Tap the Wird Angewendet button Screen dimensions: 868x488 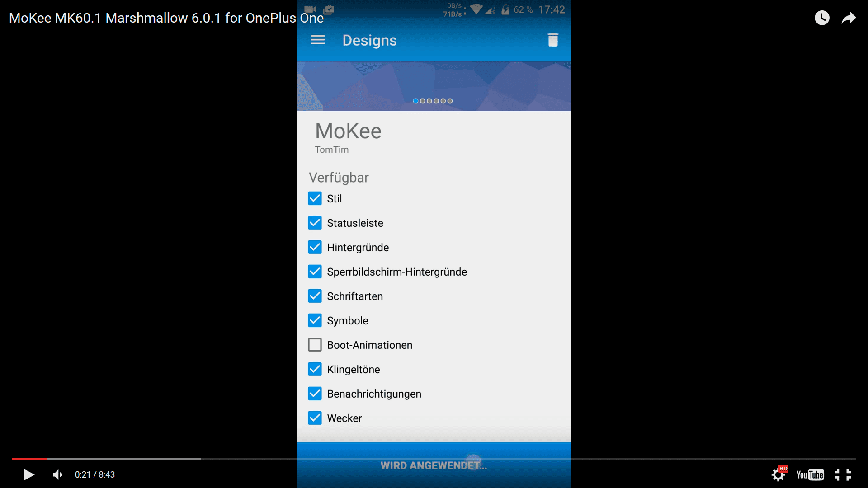click(x=434, y=465)
